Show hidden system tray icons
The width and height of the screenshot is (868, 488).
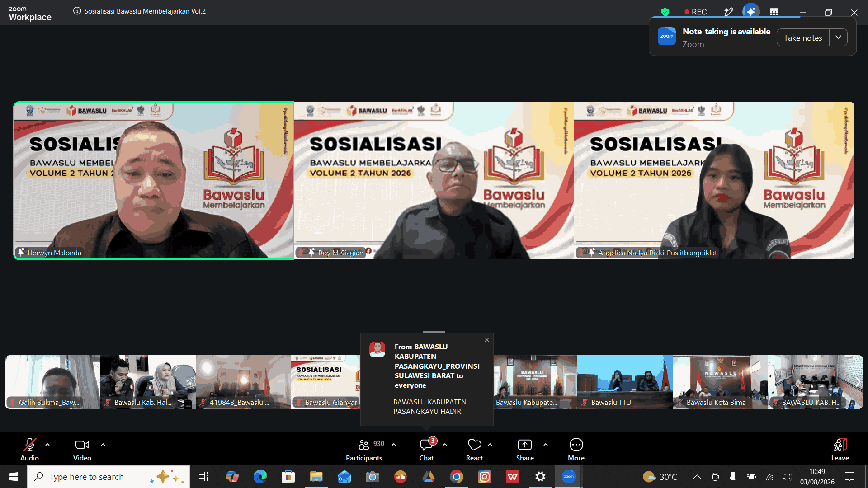697,477
